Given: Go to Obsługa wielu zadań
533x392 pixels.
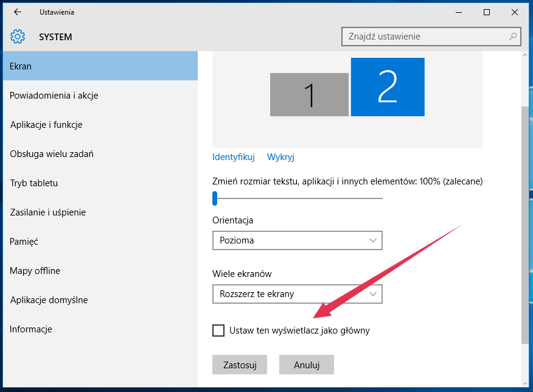Looking at the screenshot, I should pyautogui.click(x=100, y=154).
